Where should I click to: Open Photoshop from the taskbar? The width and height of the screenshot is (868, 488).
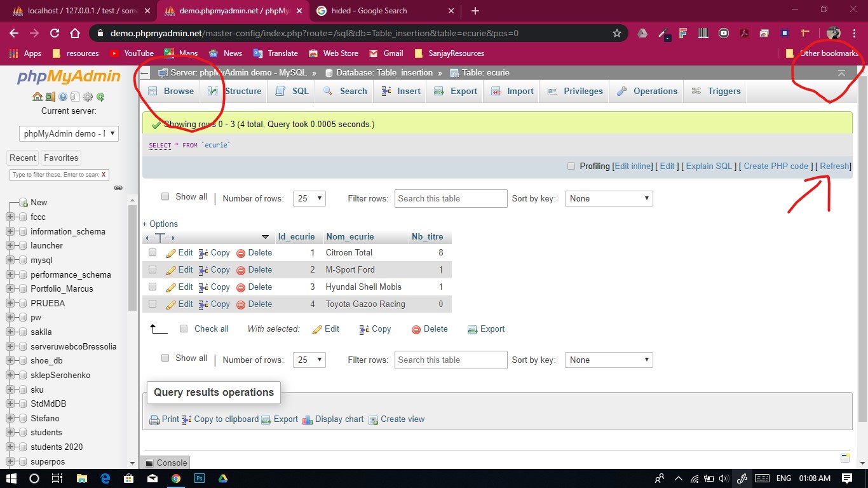tap(200, 478)
